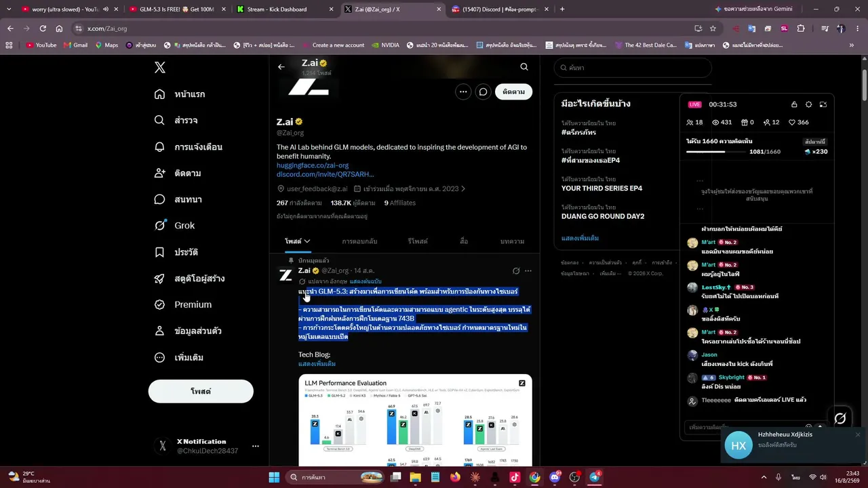
Task: Open the NVIDIA bookmark
Action: pyautogui.click(x=385, y=45)
